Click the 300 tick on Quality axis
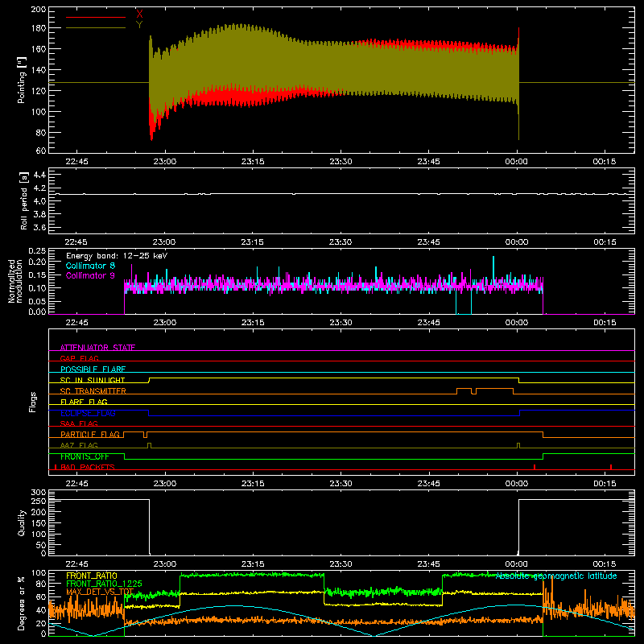 (39, 493)
